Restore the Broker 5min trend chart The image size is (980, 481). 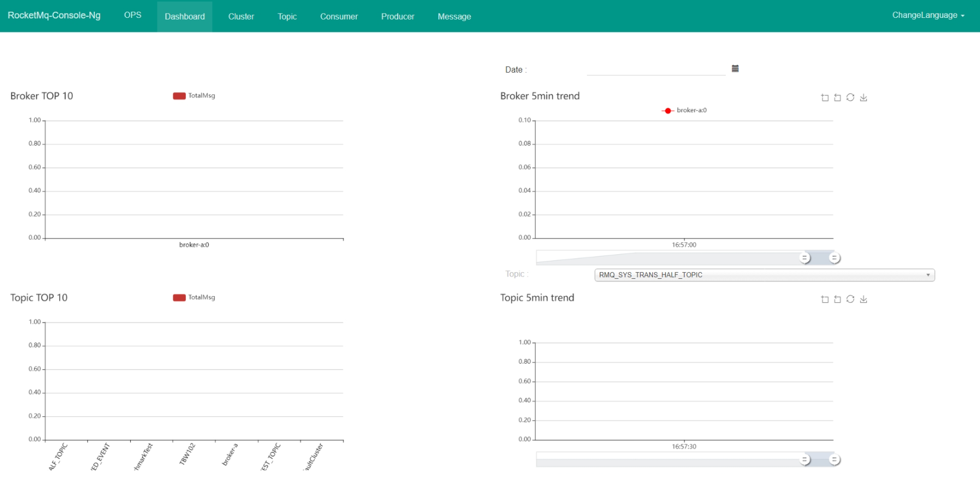(x=850, y=98)
